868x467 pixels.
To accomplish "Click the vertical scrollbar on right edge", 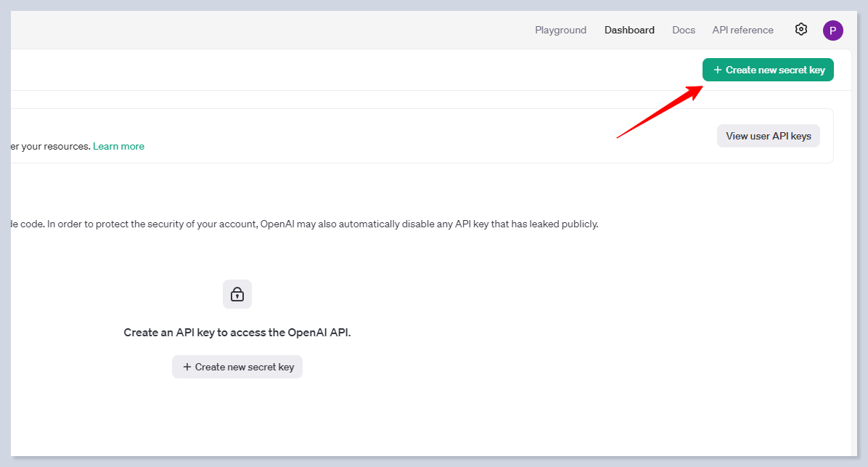I will coord(853,254).
